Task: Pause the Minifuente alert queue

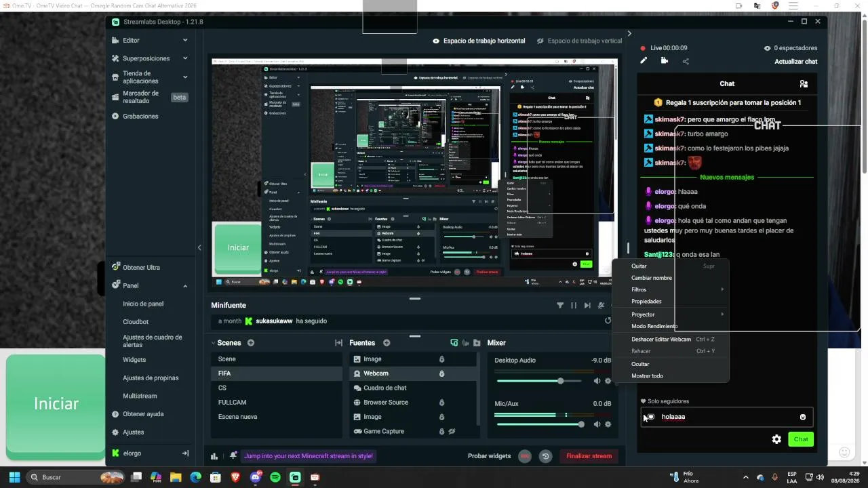Action: tap(574, 306)
